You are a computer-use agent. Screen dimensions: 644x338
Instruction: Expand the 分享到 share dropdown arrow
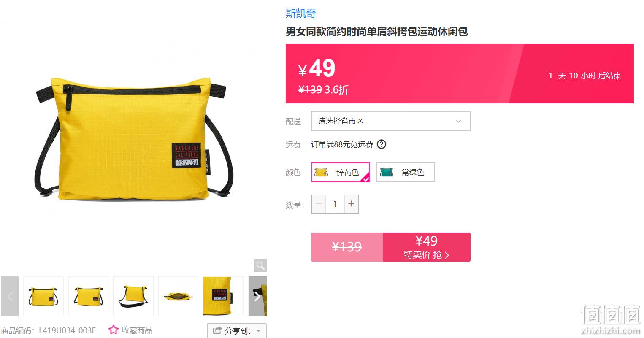pyautogui.click(x=259, y=331)
